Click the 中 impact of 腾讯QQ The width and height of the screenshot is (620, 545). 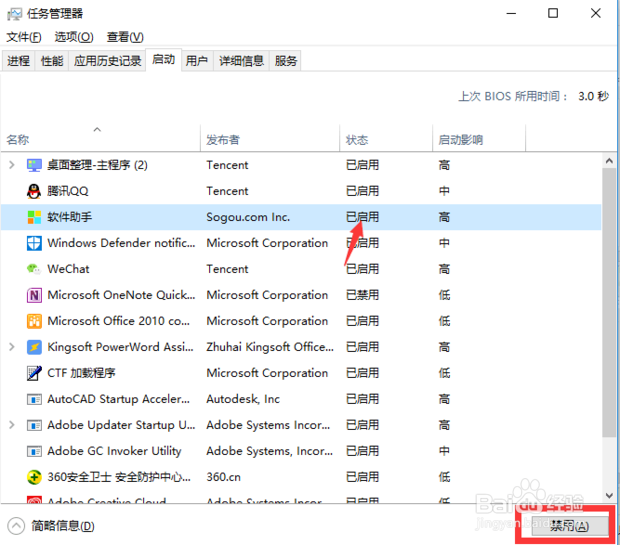tap(444, 191)
